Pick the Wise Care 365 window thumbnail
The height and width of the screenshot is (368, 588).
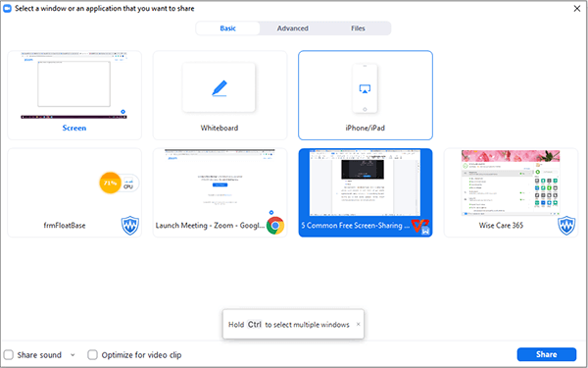tap(511, 183)
